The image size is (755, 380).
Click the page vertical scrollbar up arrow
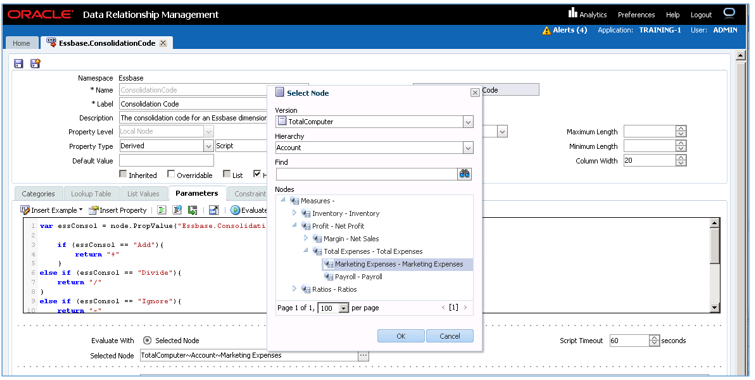[741, 56]
